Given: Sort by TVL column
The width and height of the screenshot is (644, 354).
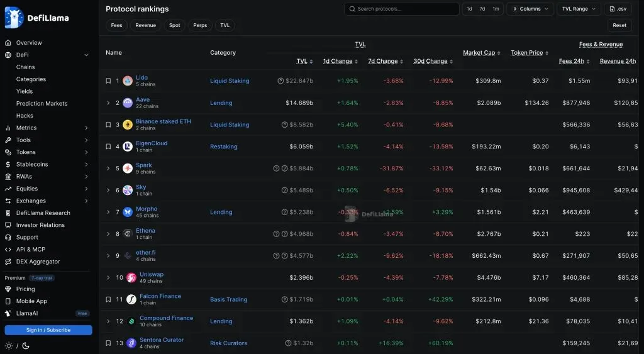Looking at the screenshot, I should click(304, 61).
